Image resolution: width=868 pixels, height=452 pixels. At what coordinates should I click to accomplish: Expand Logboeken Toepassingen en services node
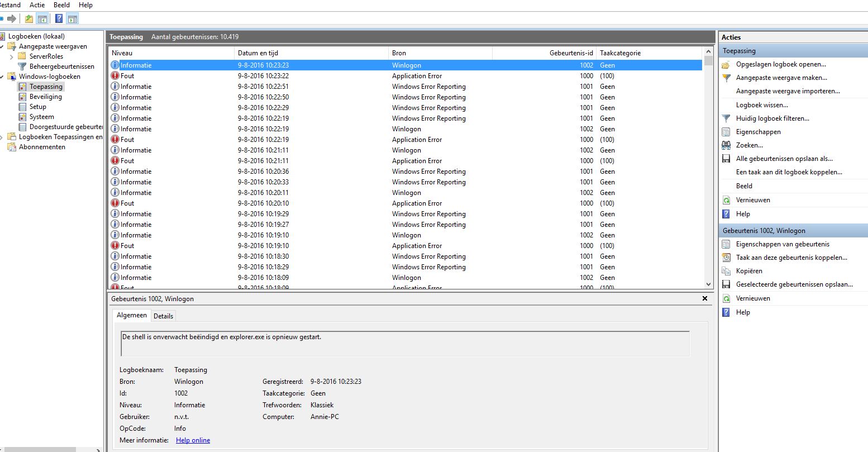click(2, 137)
